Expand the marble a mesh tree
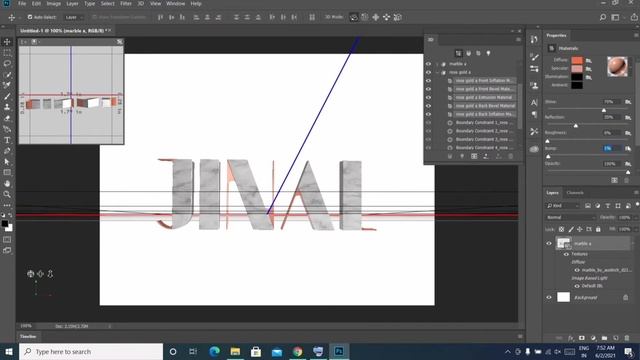Screen dimensions: 640x360 437,64
